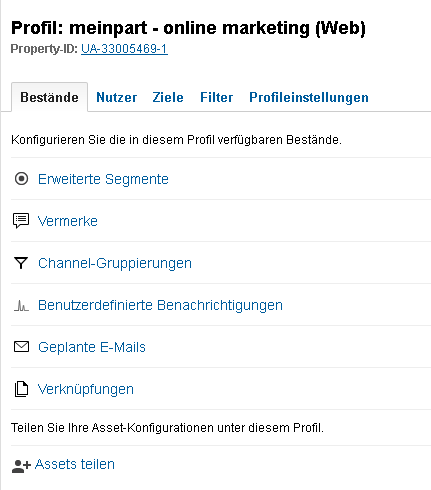Go to the Filter tab
The height and width of the screenshot is (490, 431).
coord(217,97)
